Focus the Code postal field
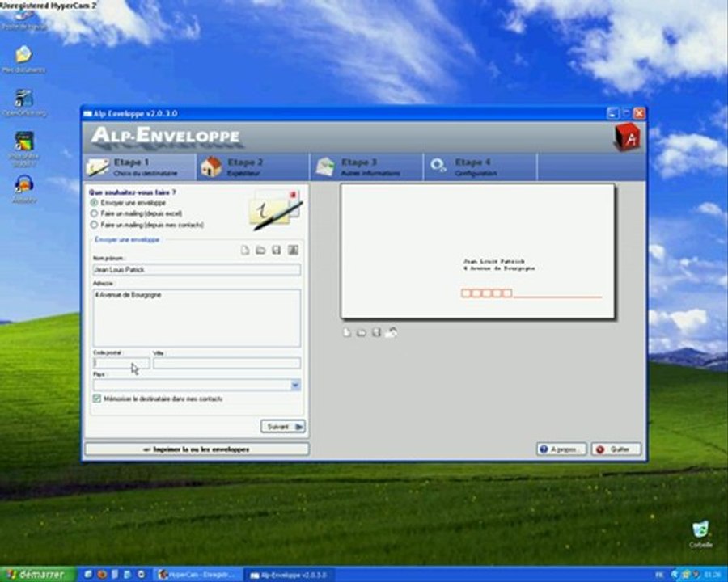This screenshot has width=728, height=582. point(121,363)
